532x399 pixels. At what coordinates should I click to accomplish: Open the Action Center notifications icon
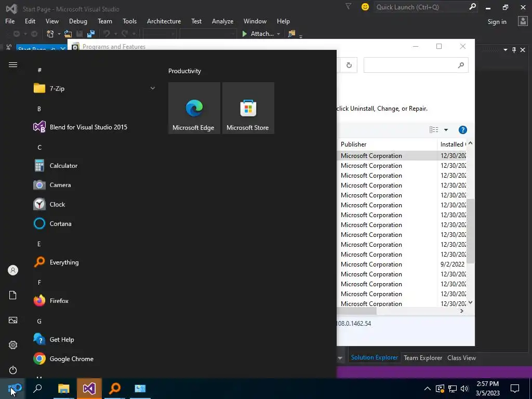tap(515, 389)
